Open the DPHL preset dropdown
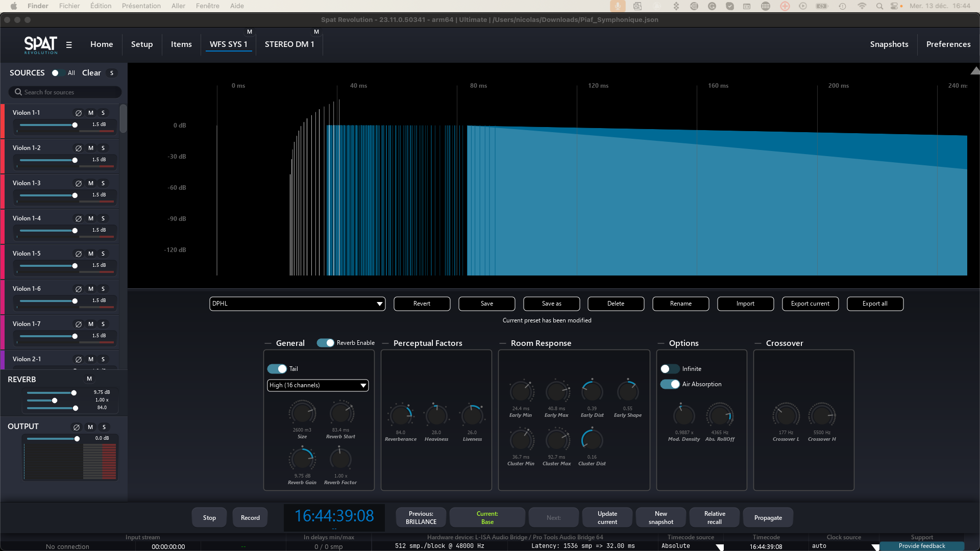Viewport: 980px width, 551px height. tap(297, 304)
